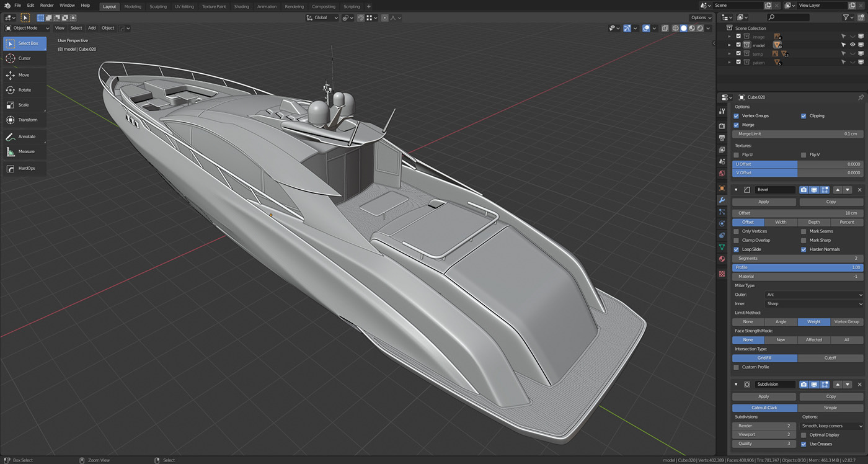The width and height of the screenshot is (868, 464).
Task: Switch viewport to Rendered shading mode
Action: tap(699, 28)
